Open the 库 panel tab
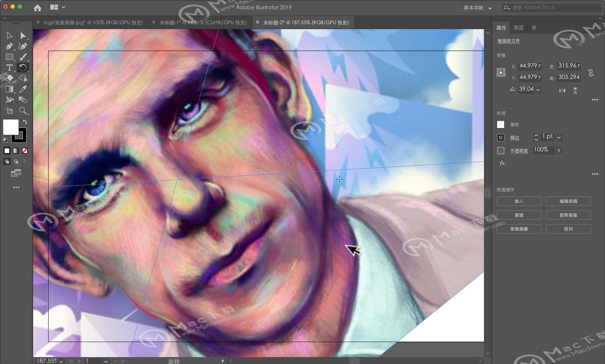 [x=534, y=28]
